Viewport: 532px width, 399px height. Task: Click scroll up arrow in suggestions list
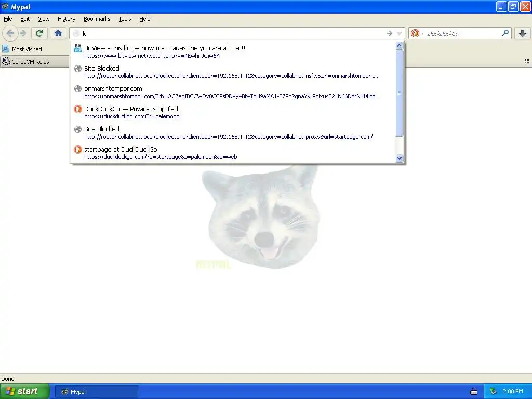[400, 46]
